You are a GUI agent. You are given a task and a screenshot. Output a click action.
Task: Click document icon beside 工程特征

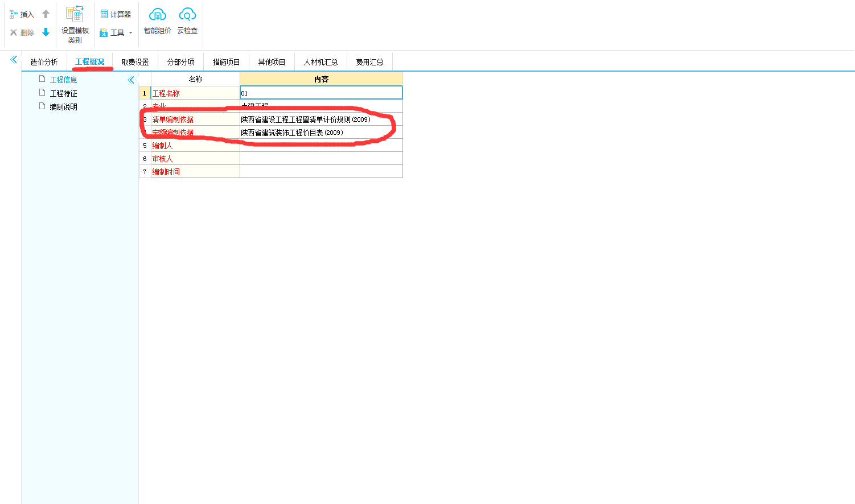point(42,92)
